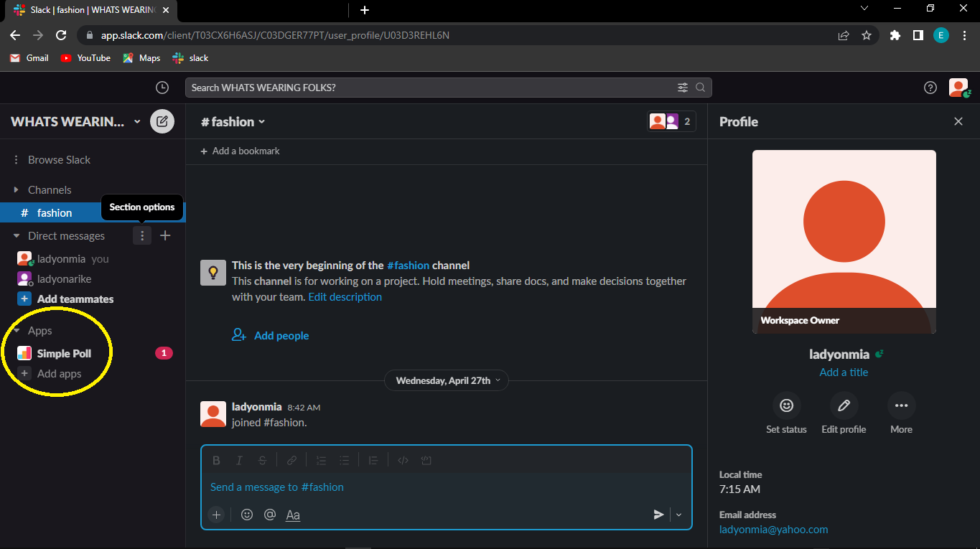Viewport: 980px width, 549px height.
Task: Start an ordered list in the composer
Action: tap(321, 461)
